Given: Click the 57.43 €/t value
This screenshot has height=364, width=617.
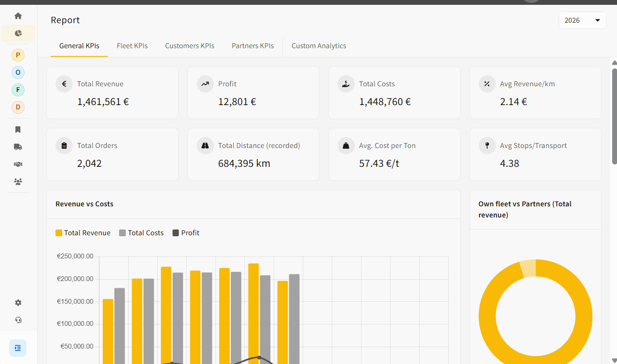Looking at the screenshot, I should (379, 163).
